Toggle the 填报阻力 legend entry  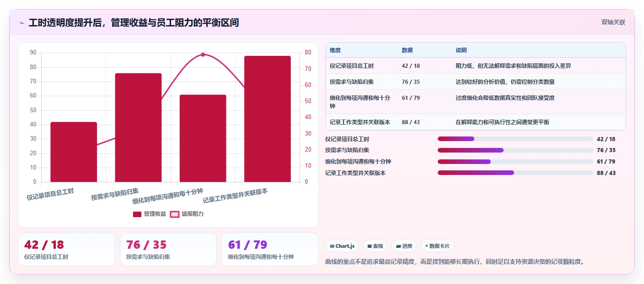click(187, 214)
